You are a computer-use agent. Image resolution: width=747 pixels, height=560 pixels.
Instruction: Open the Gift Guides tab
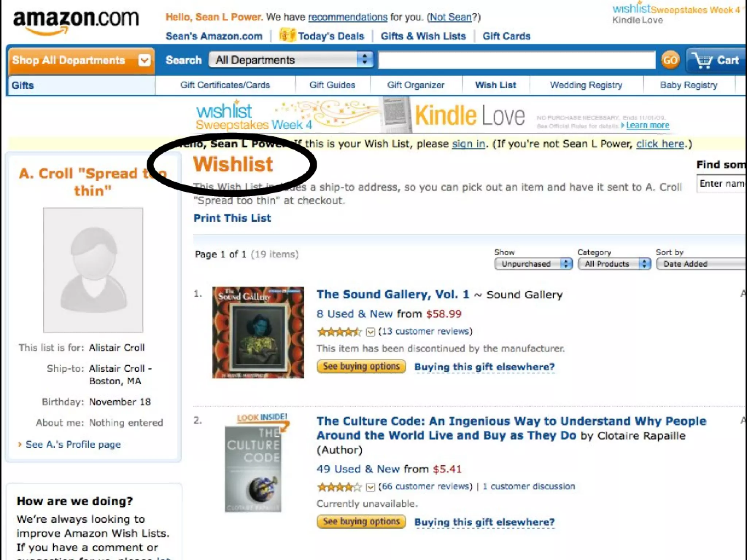click(x=332, y=85)
